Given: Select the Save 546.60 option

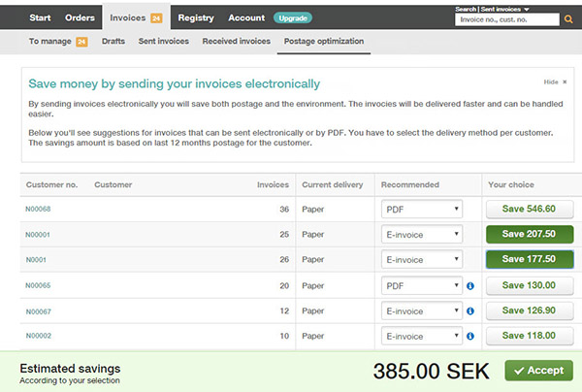Looking at the screenshot, I should [x=530, y=209].
